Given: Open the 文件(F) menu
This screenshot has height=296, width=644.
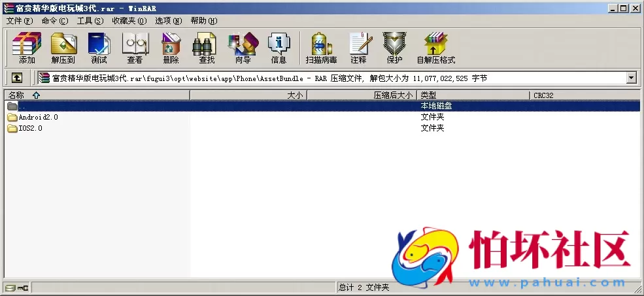Looking at the screenshot, I should click(x=20, y=20).
